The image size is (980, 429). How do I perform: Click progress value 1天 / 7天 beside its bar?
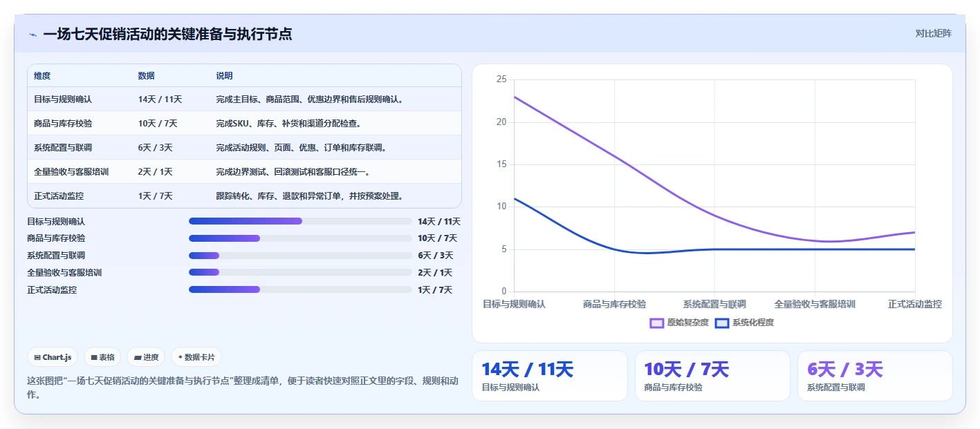(x=435, y=290)
